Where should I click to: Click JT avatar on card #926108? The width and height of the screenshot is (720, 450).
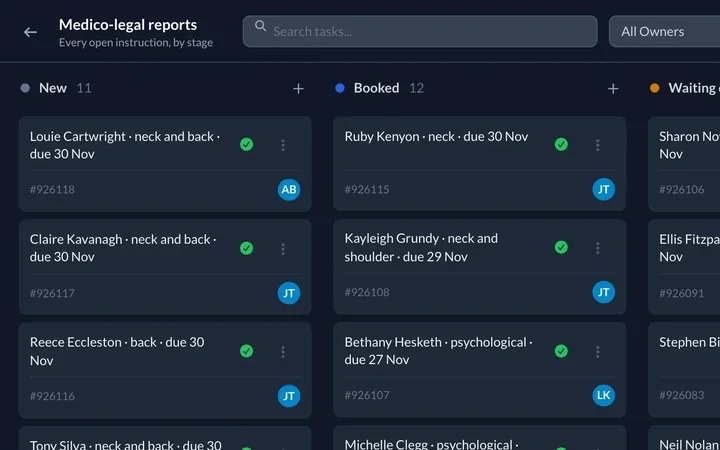603,292
